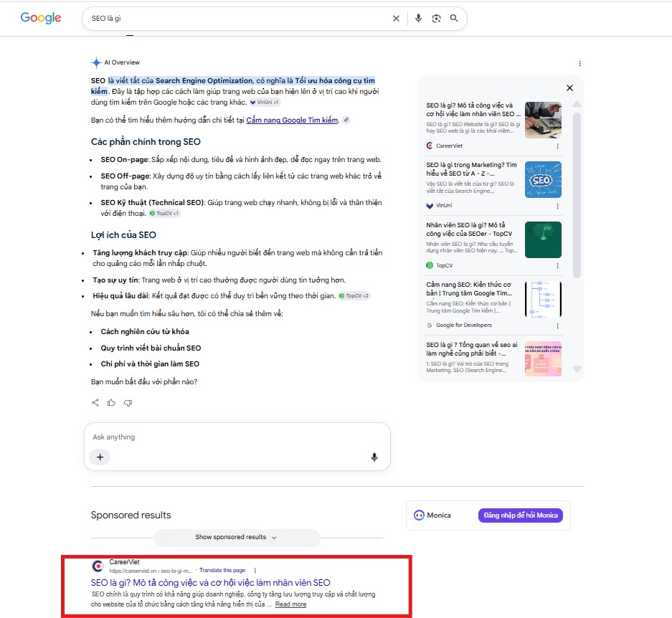Screen dimensions: 672x618
Task: Open CareerViet source card options menu
Action: click(x=557, y=146)
